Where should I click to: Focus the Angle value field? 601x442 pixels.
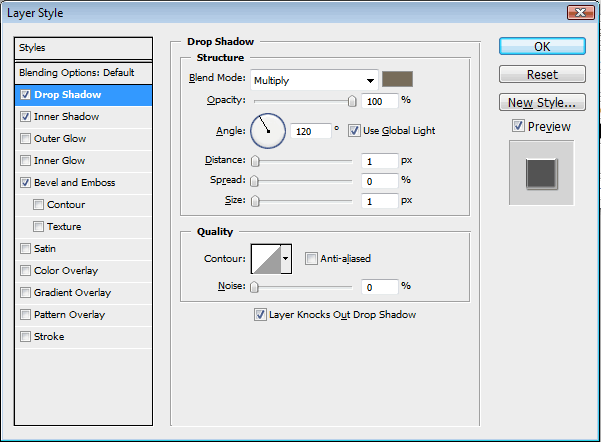pos(310,131)
